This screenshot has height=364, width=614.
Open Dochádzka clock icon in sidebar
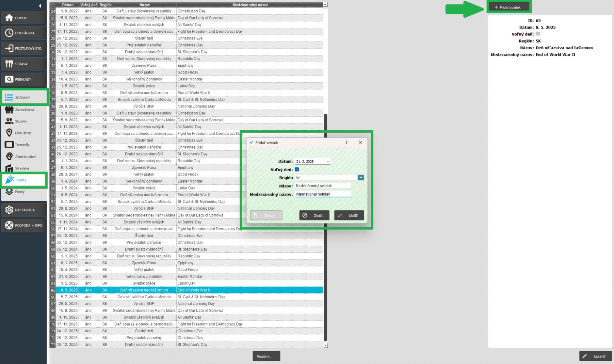(9, 33)
